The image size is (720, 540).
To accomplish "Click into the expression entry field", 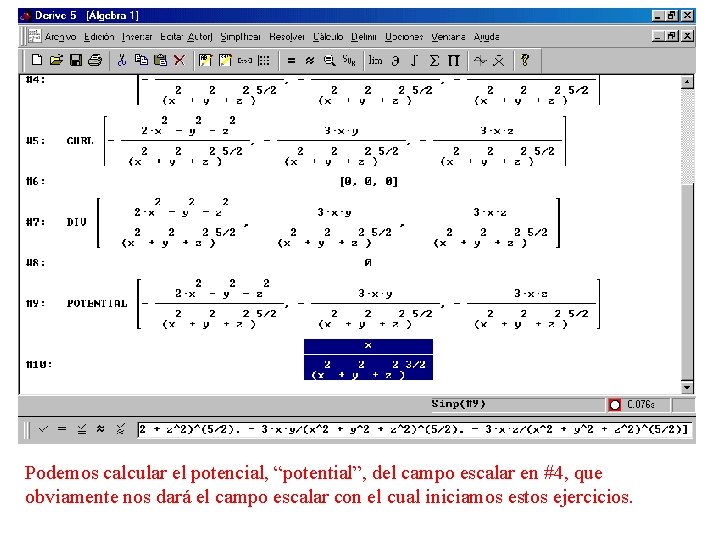I will tap(414, 429).
